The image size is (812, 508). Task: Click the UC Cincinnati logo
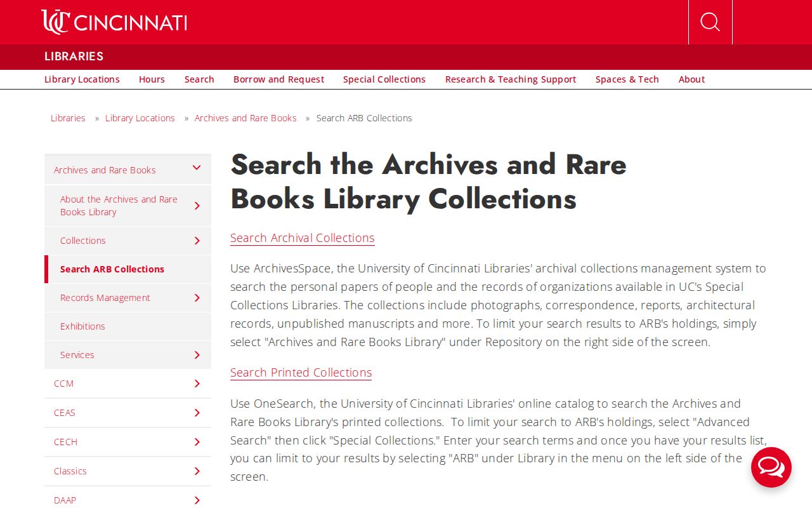coord(114,22)
